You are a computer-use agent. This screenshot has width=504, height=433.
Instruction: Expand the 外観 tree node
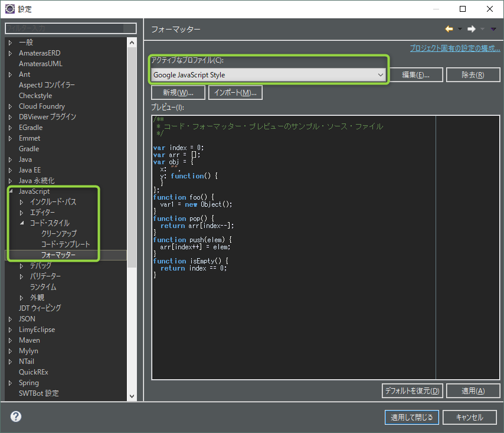[x=21, y=298]
